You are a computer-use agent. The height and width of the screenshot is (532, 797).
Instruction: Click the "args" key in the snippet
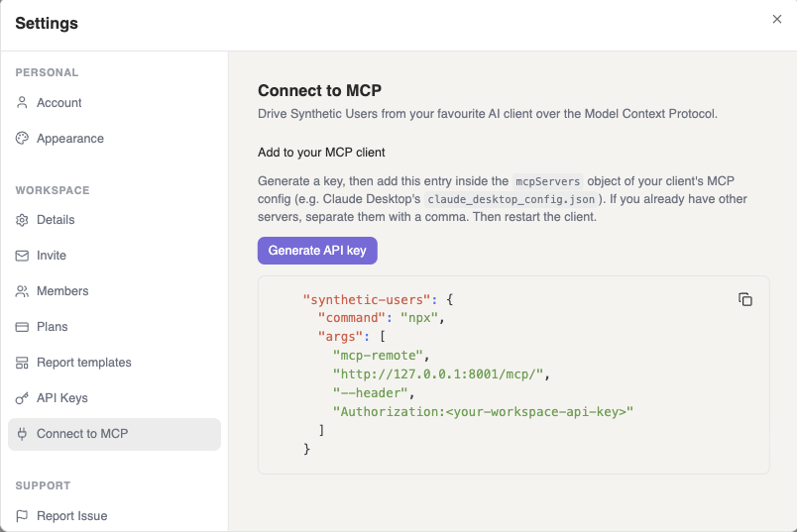tap(340, 337)
